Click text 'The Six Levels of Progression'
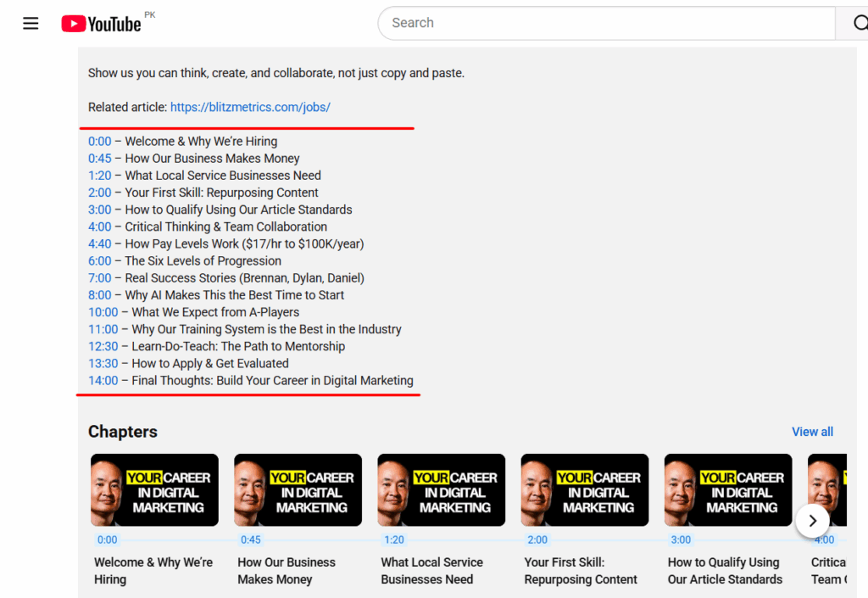Viewport: 868px width, 598px height. coord(203,260)
